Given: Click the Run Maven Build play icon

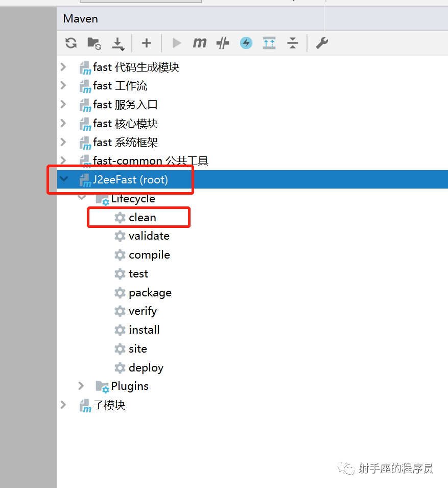Looking at the screenshot, I should (176, 43).
